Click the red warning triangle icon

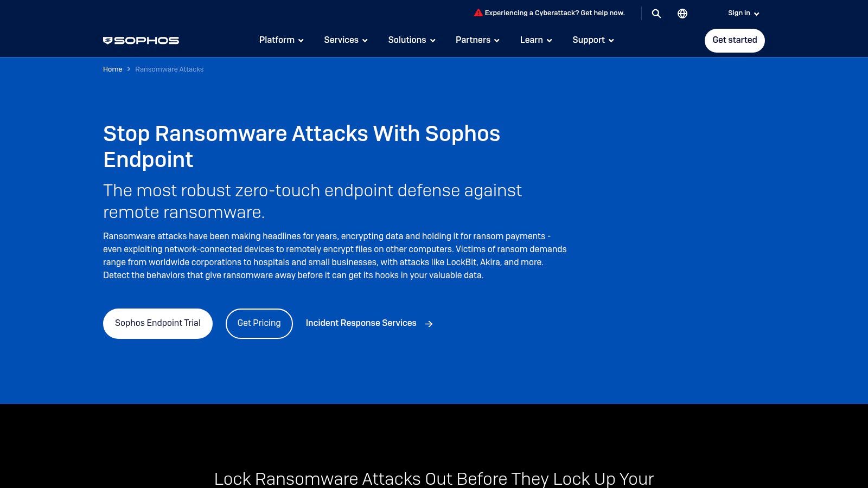click(478, 12)
